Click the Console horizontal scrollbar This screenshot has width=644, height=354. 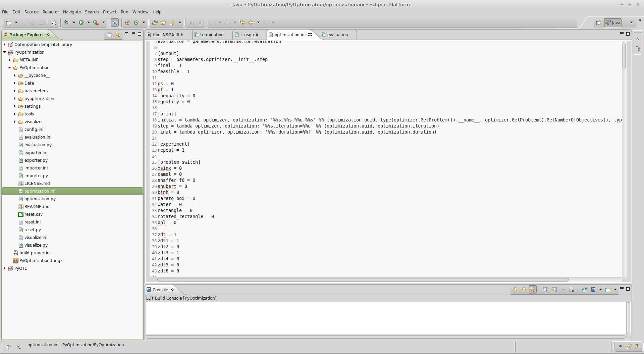point(386,337)
